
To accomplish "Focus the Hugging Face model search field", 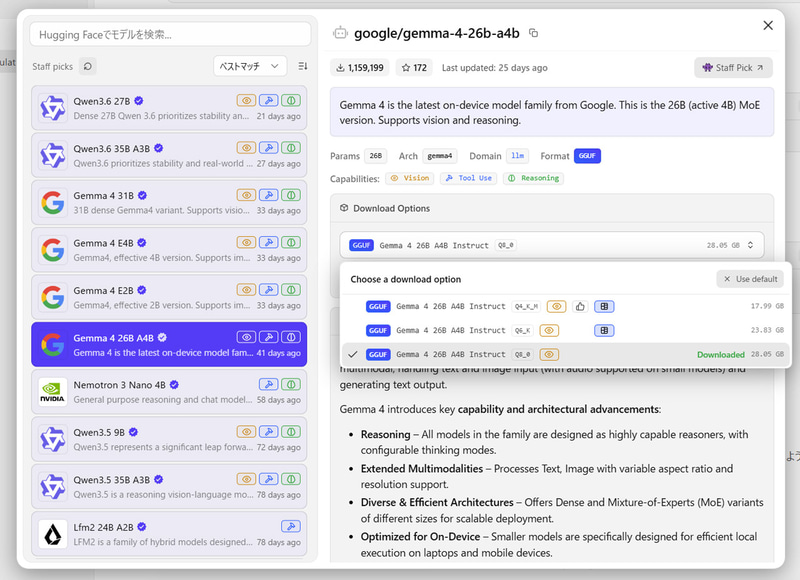I will click(x=170, y=35).
